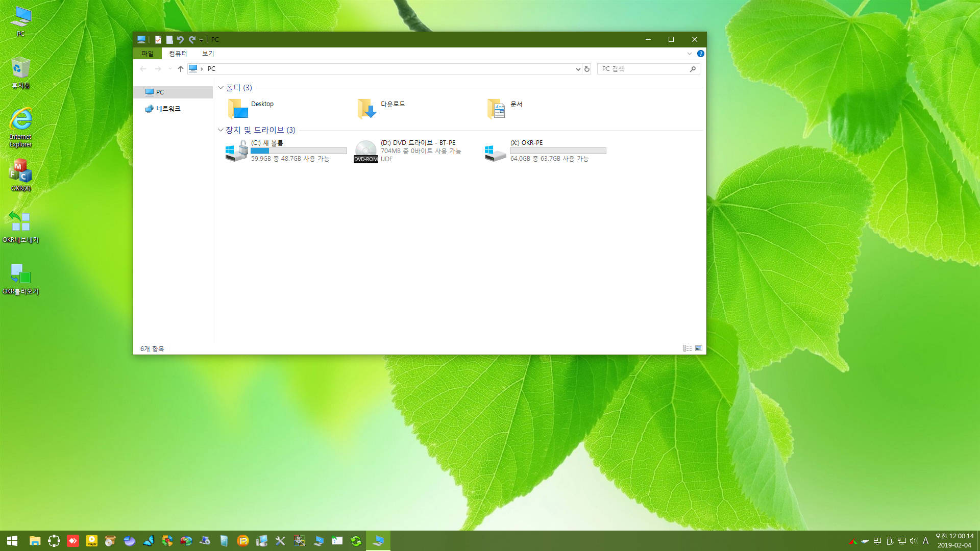
Task: Collapse the 폴더 (3) group
Action: pyautogui.click(x=220, y=88)
